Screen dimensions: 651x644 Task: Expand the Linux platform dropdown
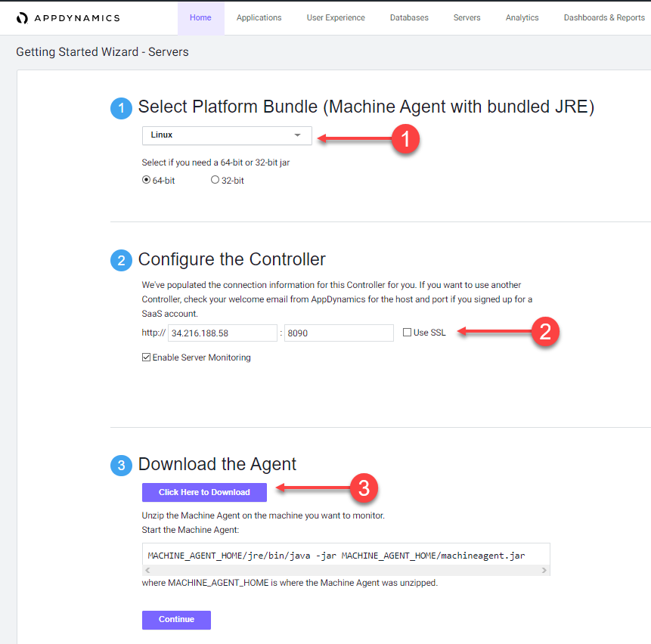tap(227, 135)
